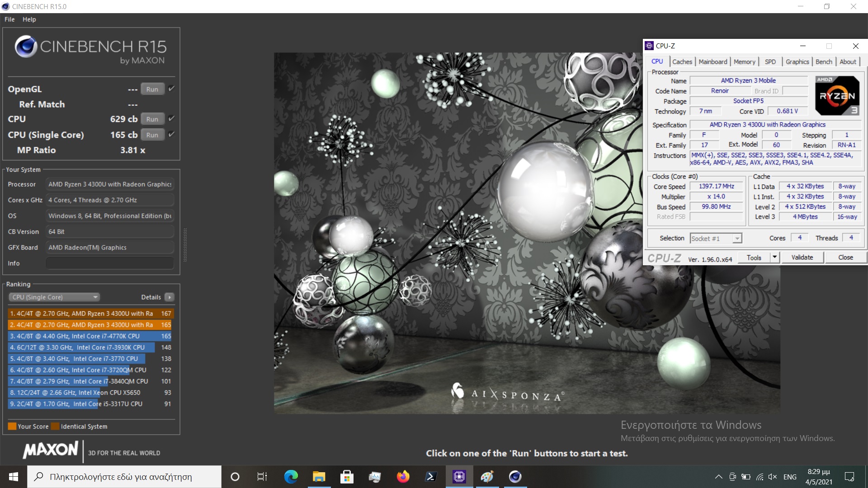Select top ranking entry scoring 167
Image resolution: width=868 pixels, height=488 pixels.
90,314
